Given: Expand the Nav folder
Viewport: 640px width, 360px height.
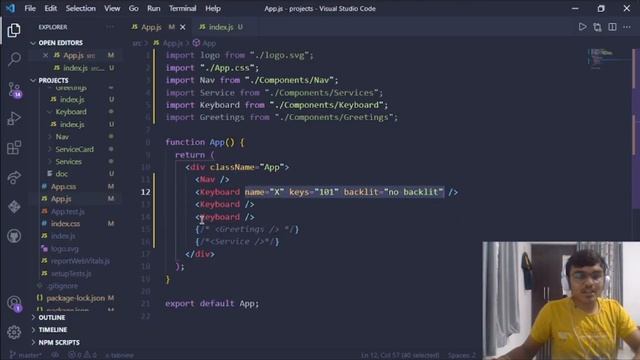Looking at the screenshot, I should point(62,137).
